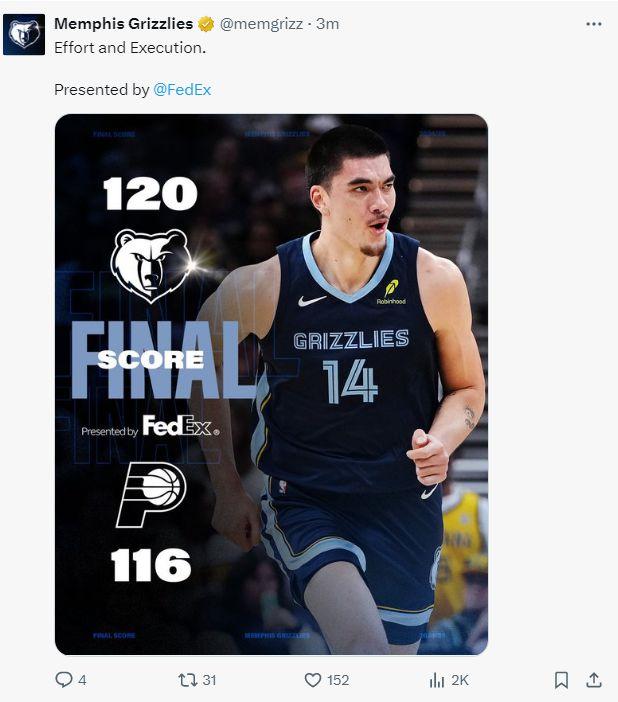Image resolution: width=618 pixels, height=702 pixels.
Task: Click the 2K views count
Action: tap(459, 680)
